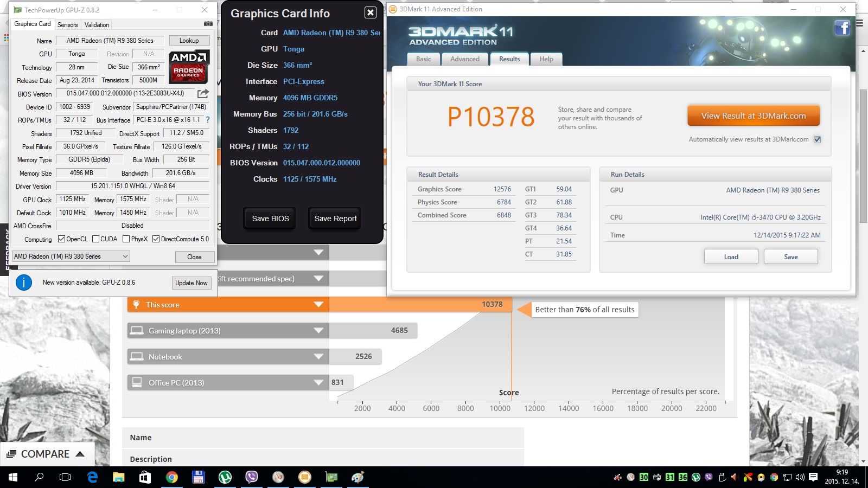Open the Action Center notification icon
The image size is (868, 488).
pyautogui.click(x=813, y=477)
